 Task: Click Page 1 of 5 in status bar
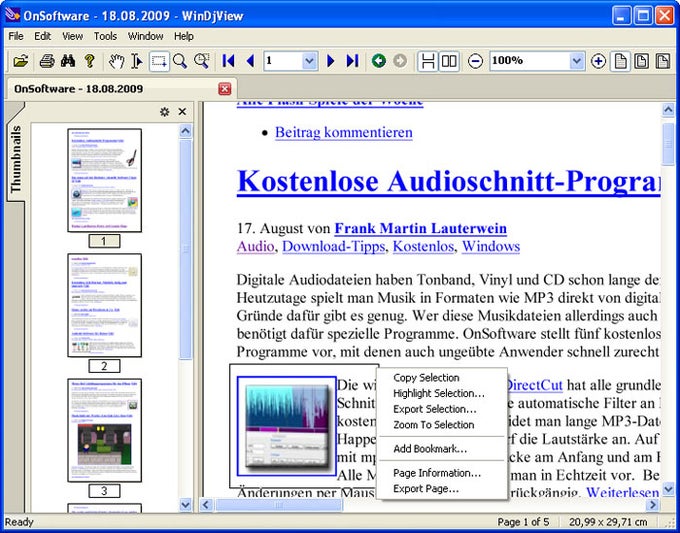click(523, 521)
